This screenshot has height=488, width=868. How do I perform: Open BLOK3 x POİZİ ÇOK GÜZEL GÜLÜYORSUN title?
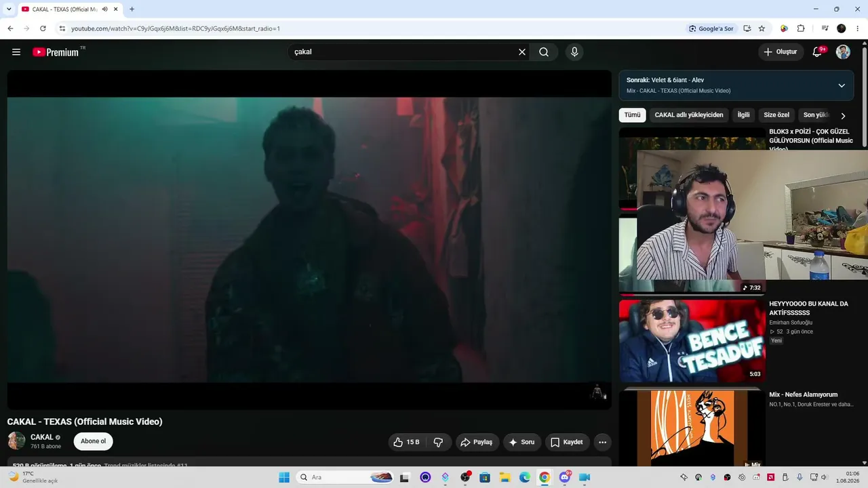point(811,140)
